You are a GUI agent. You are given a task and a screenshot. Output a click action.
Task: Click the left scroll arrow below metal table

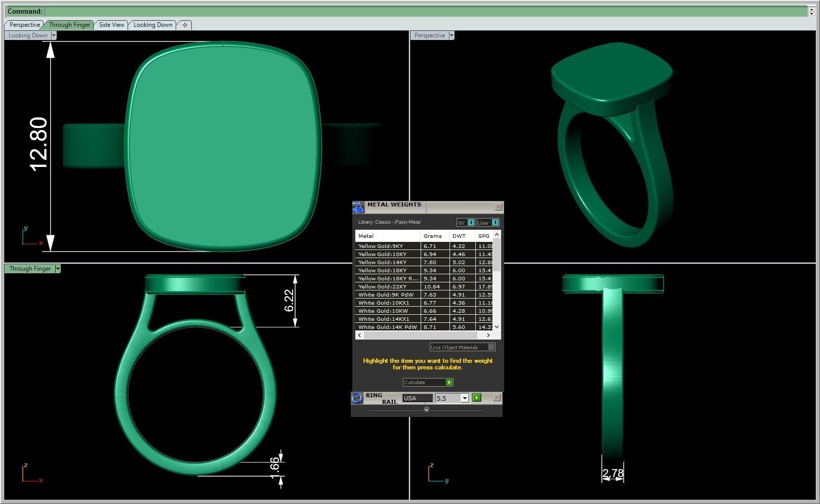click(x=359, y=335)
